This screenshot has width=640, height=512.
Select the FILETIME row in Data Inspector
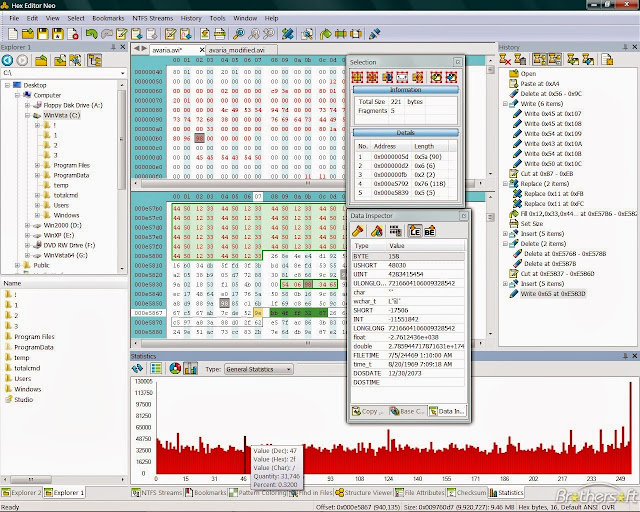point(408,355)
